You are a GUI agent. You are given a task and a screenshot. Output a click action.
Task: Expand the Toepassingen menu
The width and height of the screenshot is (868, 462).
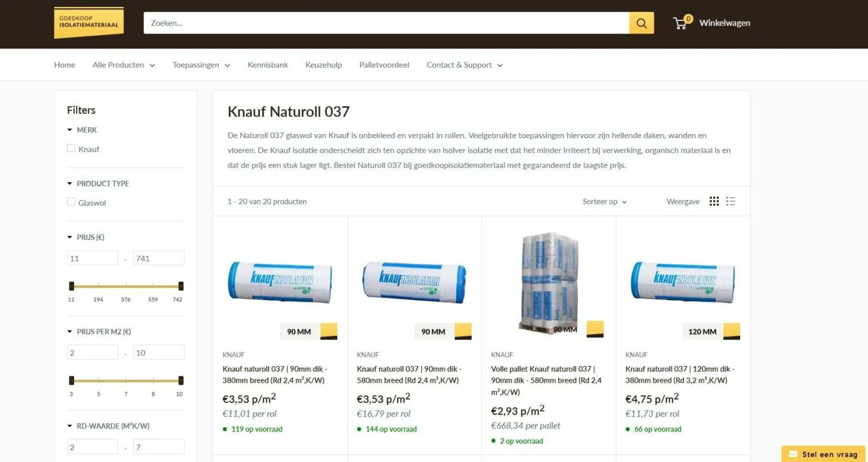pos(201,65)
